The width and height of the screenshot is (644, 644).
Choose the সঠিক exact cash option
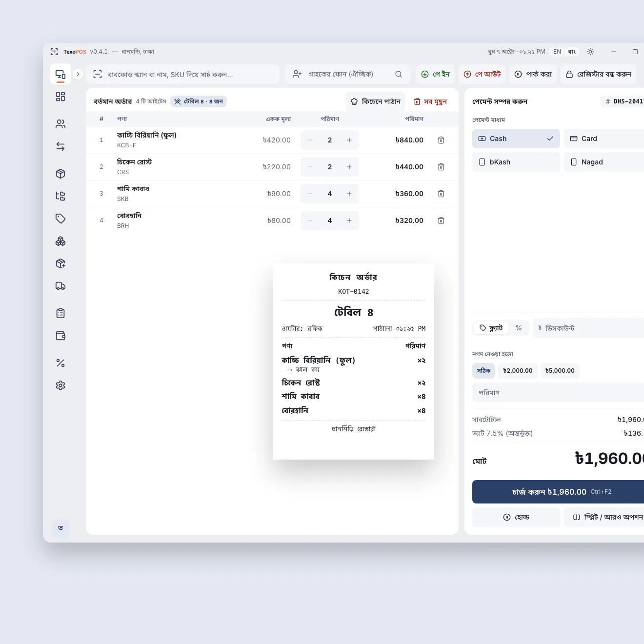pos(483,371)
